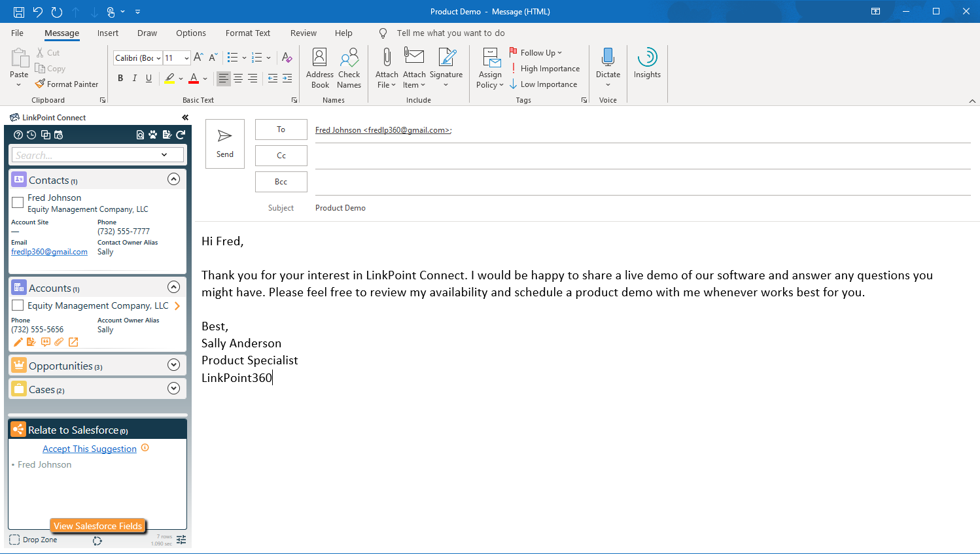Check the Fred Johnson contact checkbox
The image size is (980, 554).
(18, 203)
